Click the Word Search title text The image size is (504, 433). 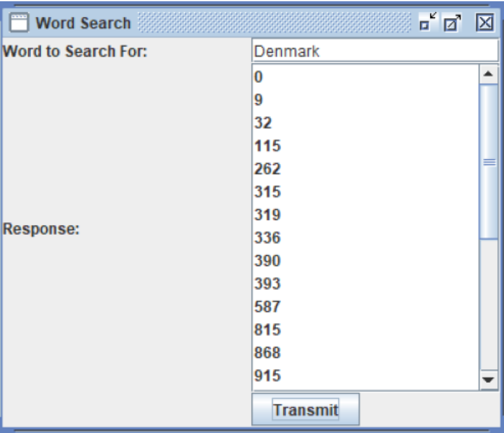click(x=83, y=23)
